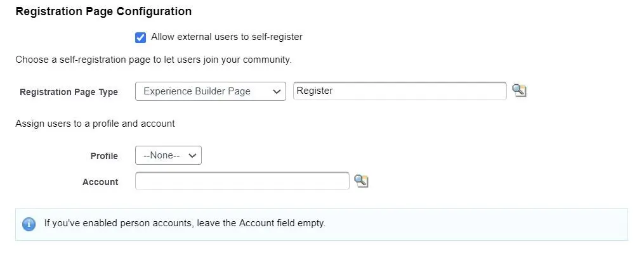Viewport: 644px width, 256px height.
Task: Open the Profile dropdown showing --None--
Action: pyautogui.click(x=168, y=155)
